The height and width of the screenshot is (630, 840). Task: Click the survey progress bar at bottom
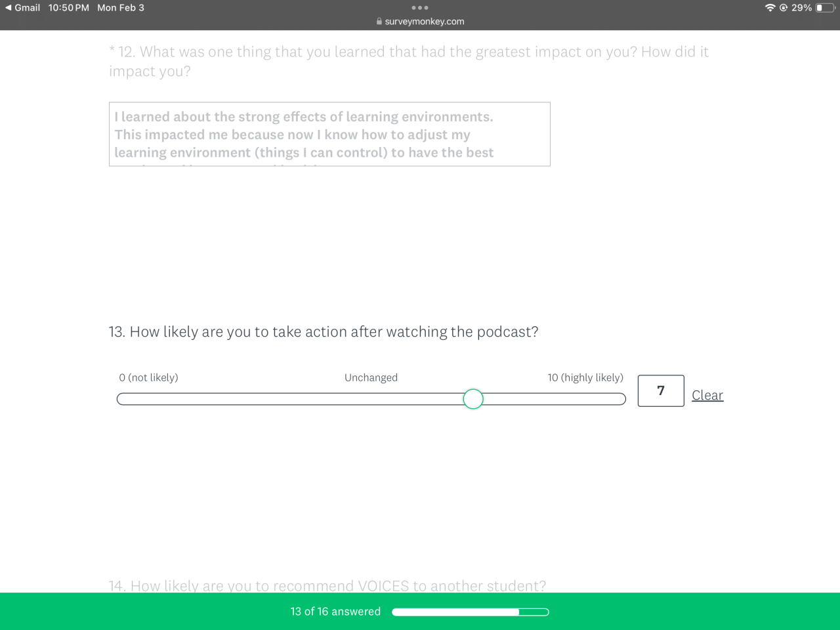471,612
